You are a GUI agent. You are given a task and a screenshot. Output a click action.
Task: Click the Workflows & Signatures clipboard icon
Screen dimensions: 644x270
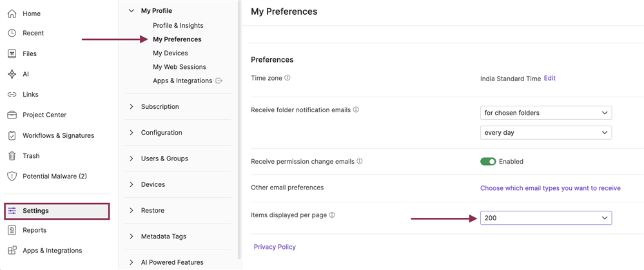click(12, 135)
